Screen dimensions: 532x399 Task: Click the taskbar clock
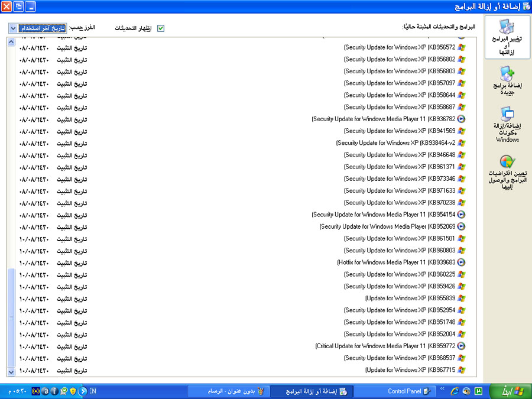[18, 391]
